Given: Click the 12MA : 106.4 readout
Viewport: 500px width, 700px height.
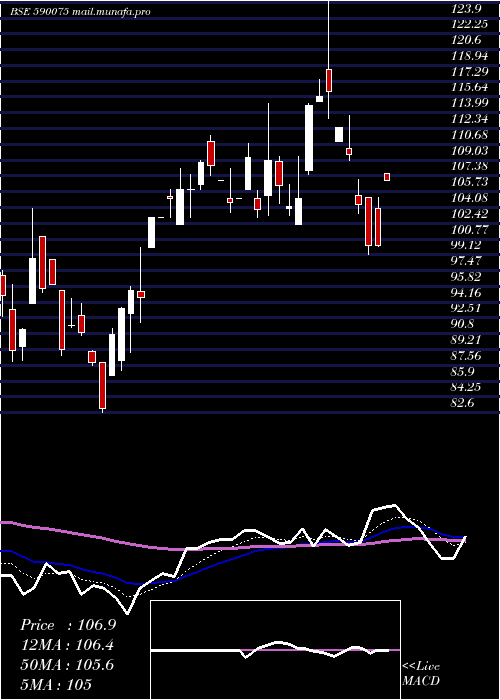Looking at the screenshot, I should click(67, 645).
